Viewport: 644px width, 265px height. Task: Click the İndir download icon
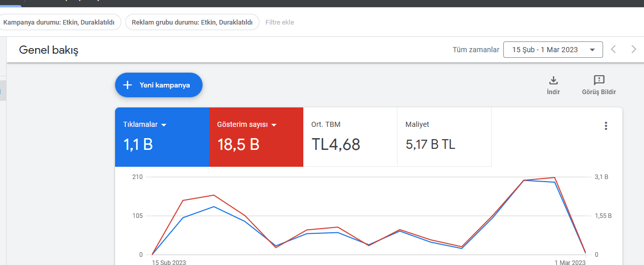click(x=553, y=80)
